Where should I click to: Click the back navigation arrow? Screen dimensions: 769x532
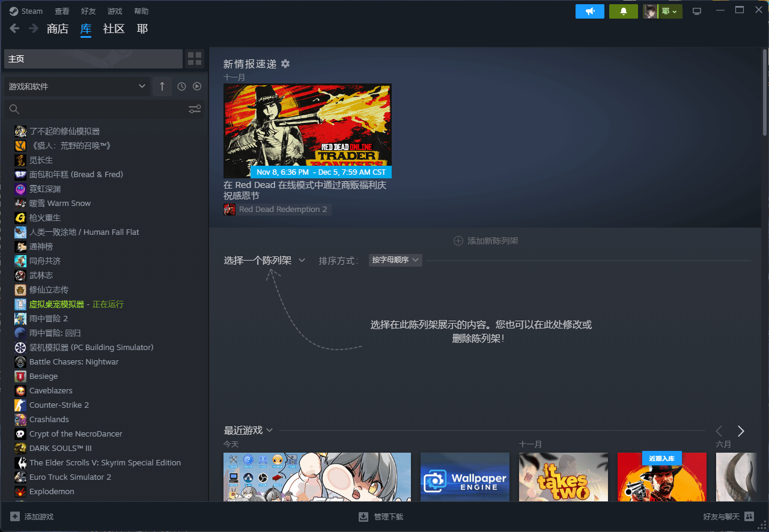click(x=14, y=28)
